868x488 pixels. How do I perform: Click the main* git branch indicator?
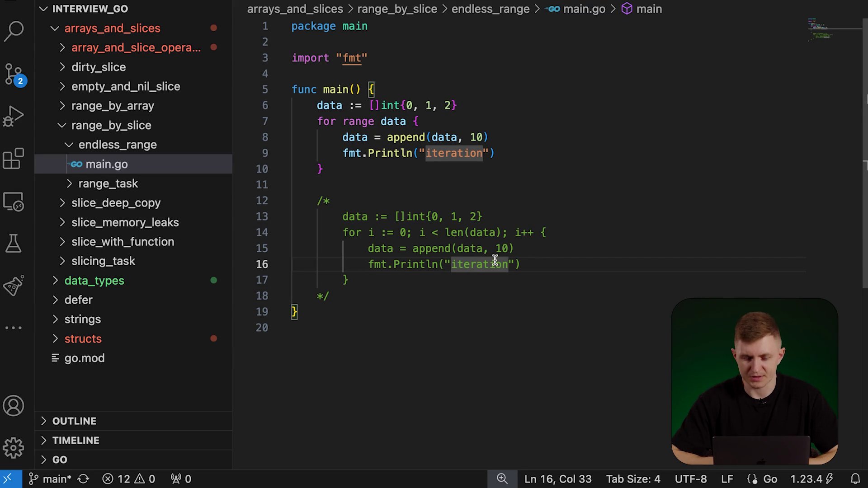(x=50, y=479)
